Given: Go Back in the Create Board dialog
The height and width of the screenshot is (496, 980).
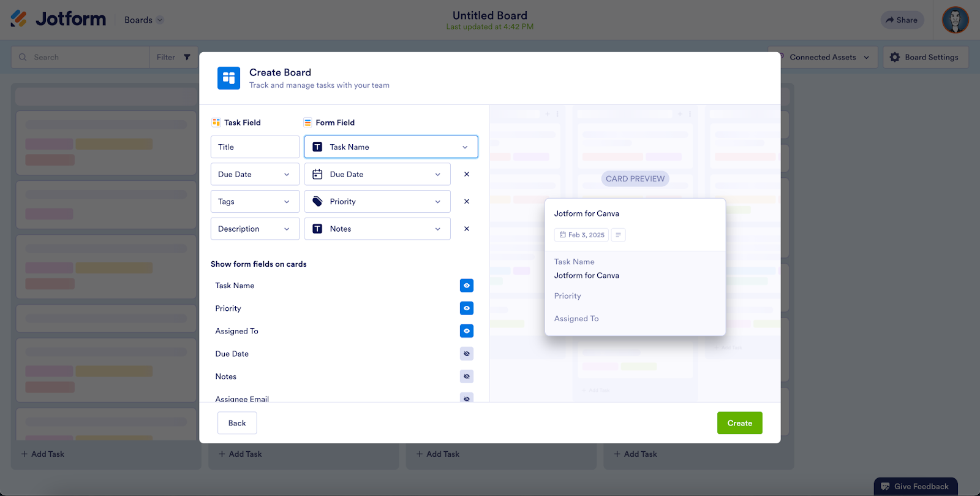Looking at the screenshot, I should point(237,423).
